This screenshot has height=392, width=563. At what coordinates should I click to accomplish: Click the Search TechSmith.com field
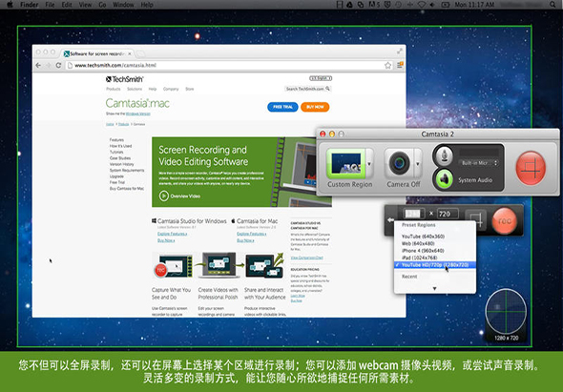(307, 89)
